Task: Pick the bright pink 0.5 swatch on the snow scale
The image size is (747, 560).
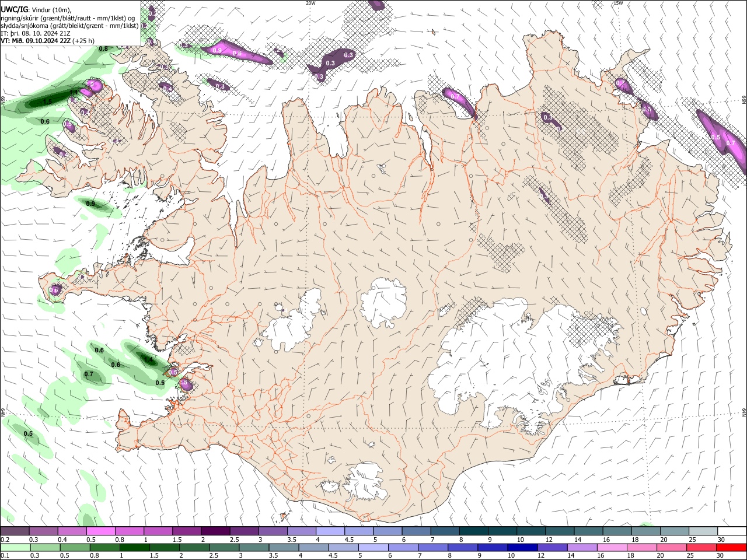Action: tap(100, 531)
